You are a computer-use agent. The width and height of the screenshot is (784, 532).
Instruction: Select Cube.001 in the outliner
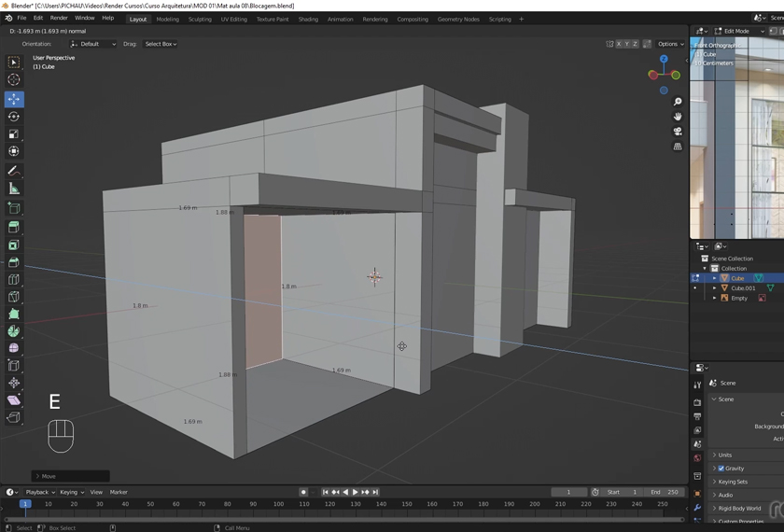point(743,288)
